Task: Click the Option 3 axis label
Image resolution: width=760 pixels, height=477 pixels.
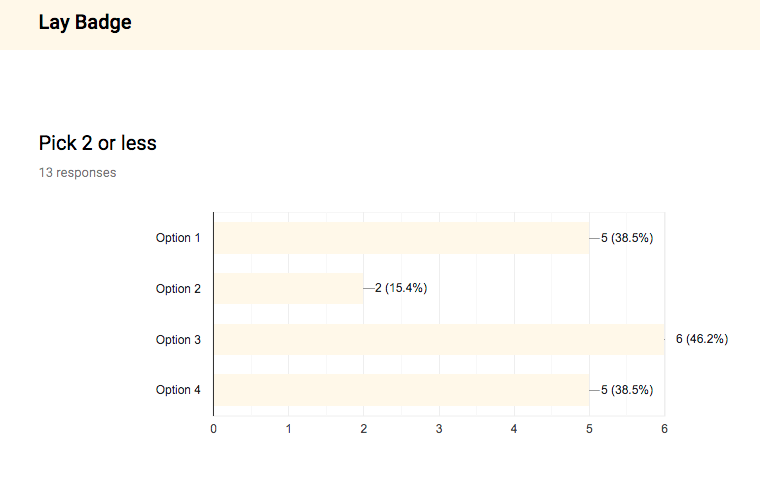Action: 178,340
